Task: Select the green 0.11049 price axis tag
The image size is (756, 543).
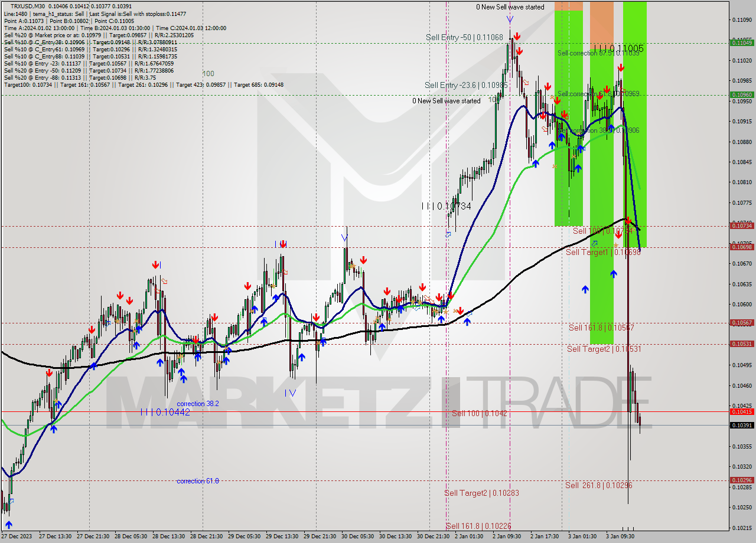Action: point(742,42)
